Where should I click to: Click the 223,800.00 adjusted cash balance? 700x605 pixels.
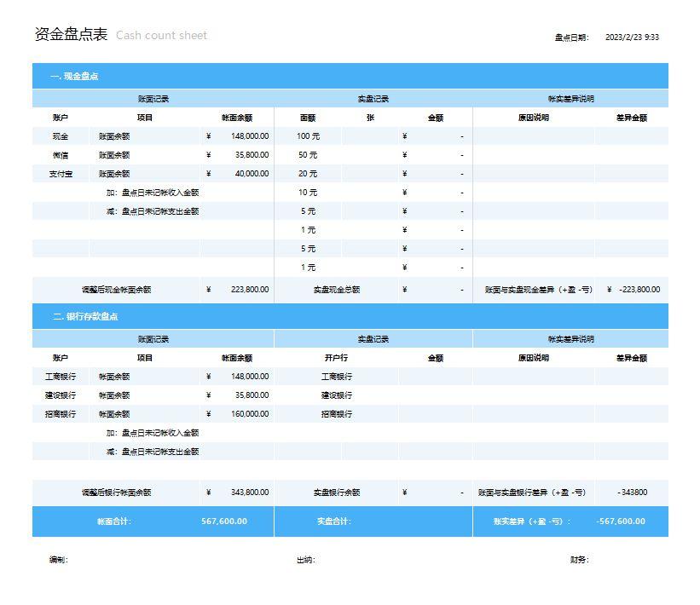pyautogui.click(x=250, y=290)
